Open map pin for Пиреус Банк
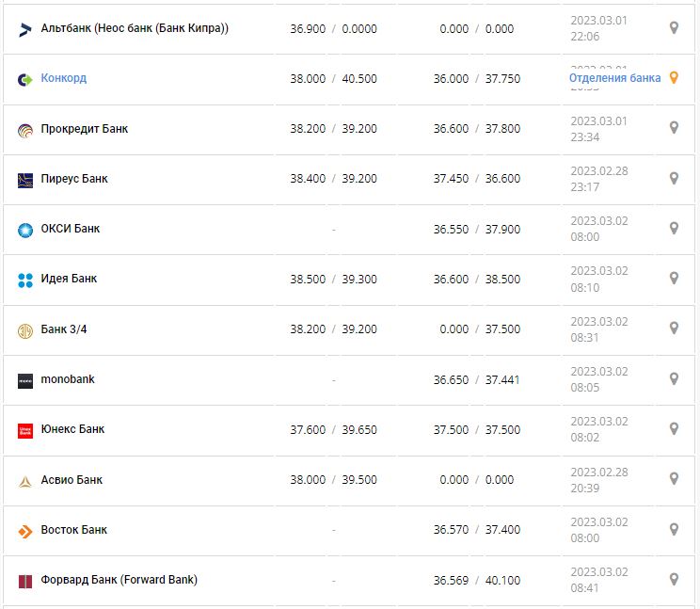This screenshot has width=700, height=609. tap(674, 178)
